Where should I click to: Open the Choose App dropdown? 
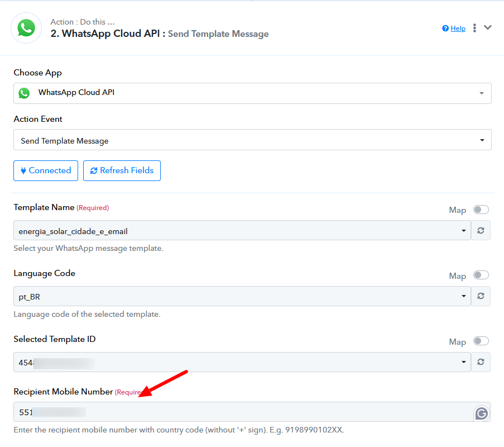point(252,93)
